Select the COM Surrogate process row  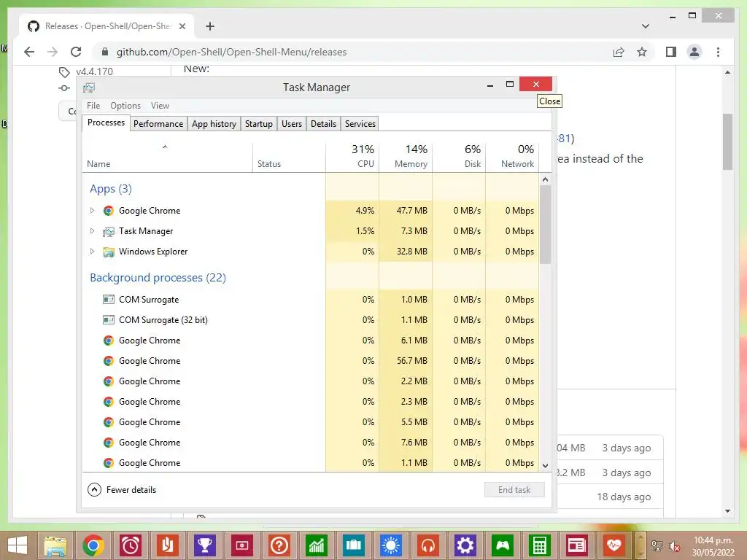point(311,300)
